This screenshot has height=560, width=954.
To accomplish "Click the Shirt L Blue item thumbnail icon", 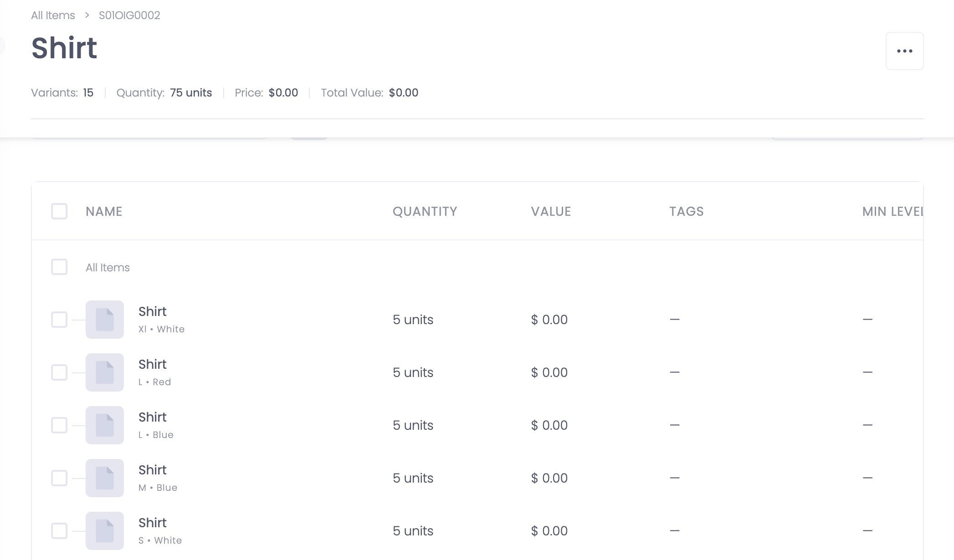I will [105, 425].
